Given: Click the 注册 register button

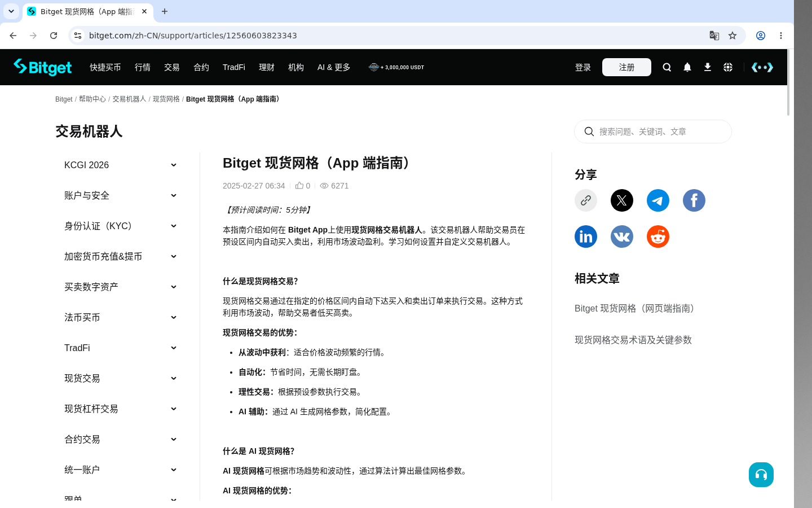Looking at the screenshot, I should coord(626,67).
